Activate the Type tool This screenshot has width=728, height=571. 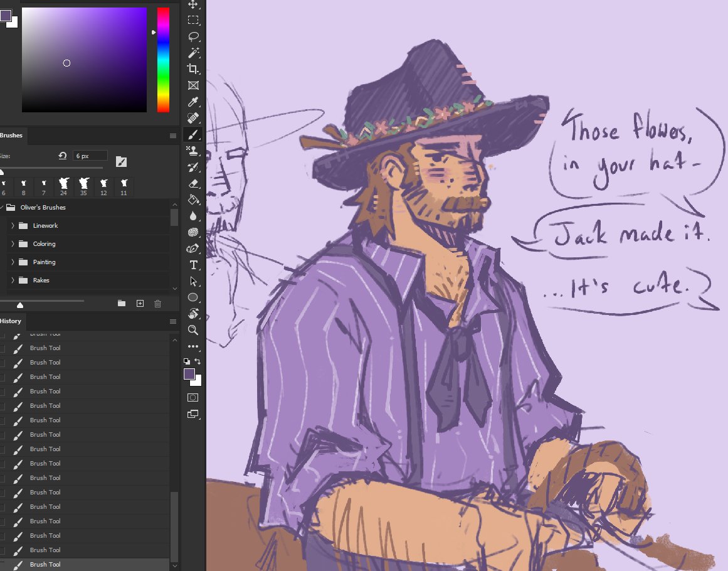point(194,265)
